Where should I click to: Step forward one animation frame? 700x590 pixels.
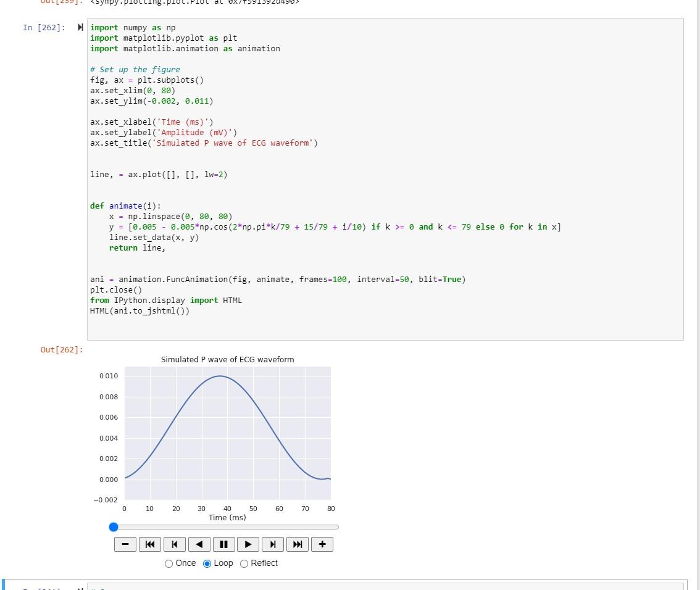coord(273,544)
